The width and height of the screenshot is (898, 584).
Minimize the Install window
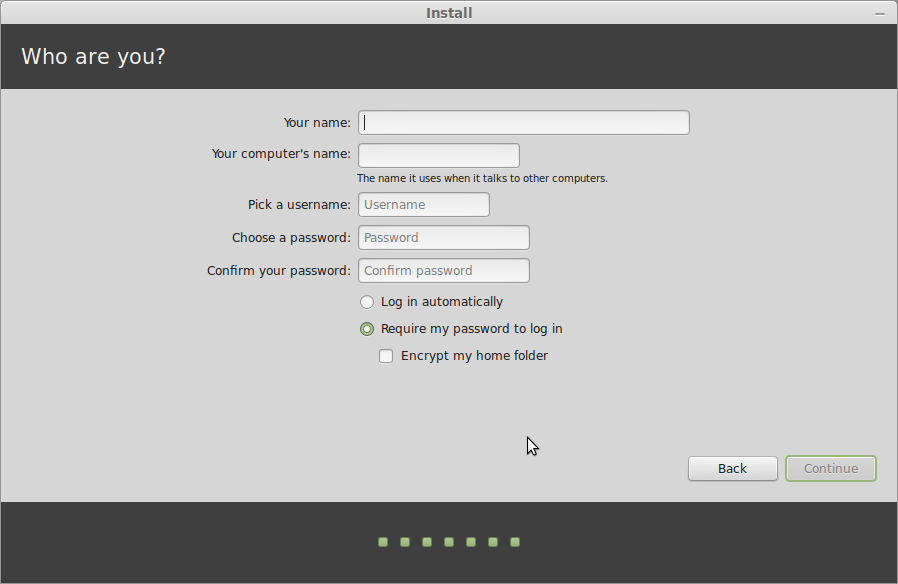880,13
